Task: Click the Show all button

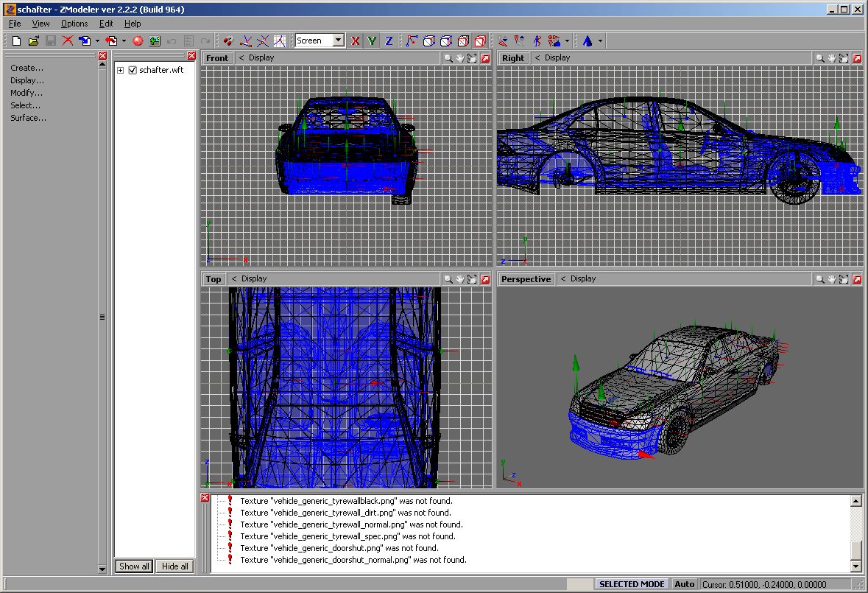Action: [133, 566]
